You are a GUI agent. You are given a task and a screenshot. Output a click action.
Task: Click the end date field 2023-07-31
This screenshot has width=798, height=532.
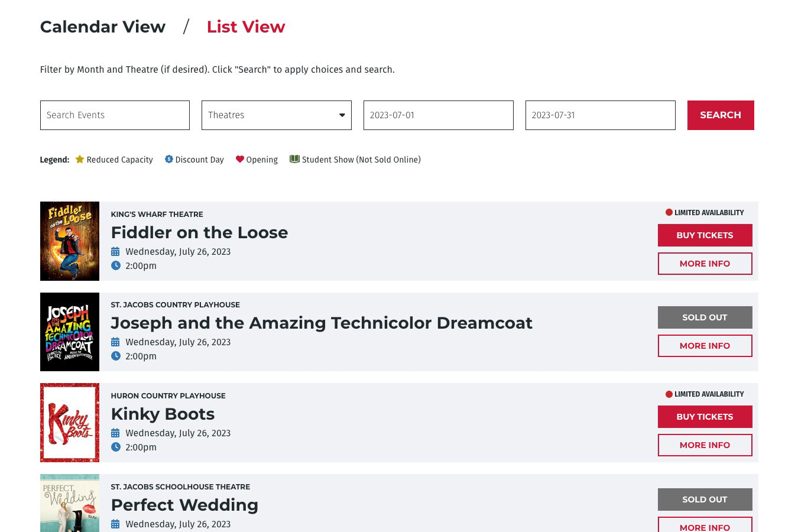click(x=600, y=115)
